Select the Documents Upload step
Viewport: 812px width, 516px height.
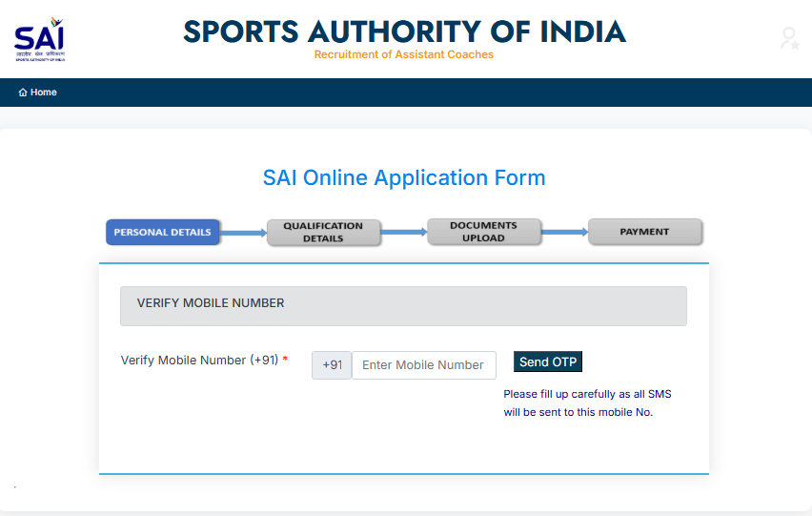point(484,232)
